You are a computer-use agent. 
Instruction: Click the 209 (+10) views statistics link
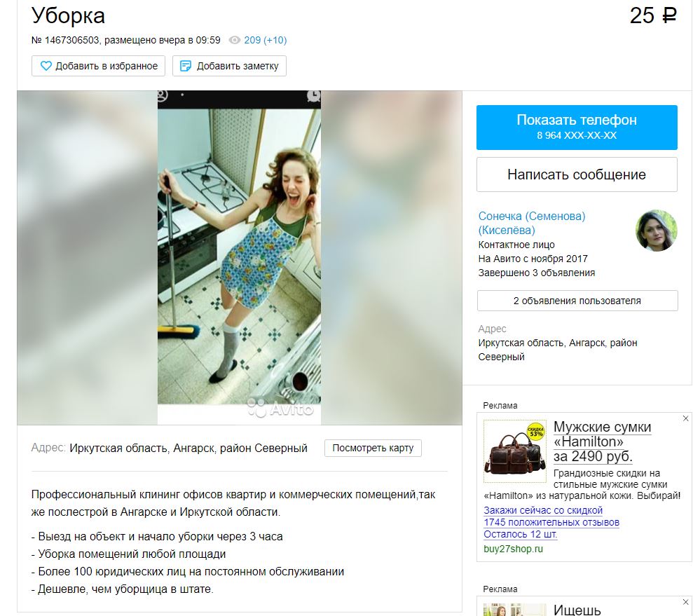tap(265, 40)
